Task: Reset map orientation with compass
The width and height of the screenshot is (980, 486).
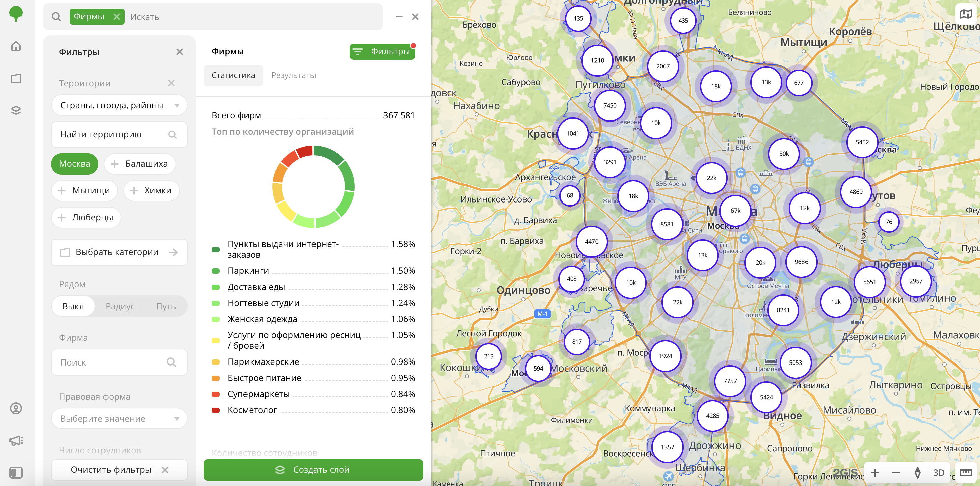Action: (918, 472)
